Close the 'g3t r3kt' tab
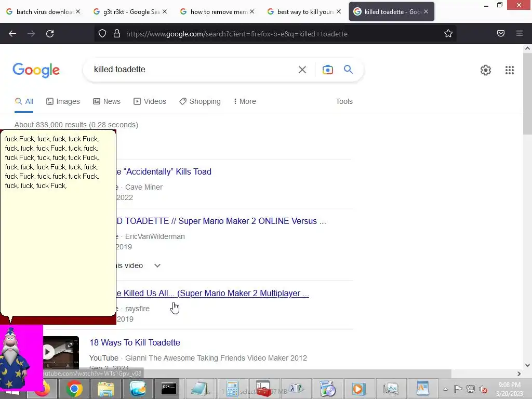The width and height of the screenshot is (532, 399). (165, 11)
